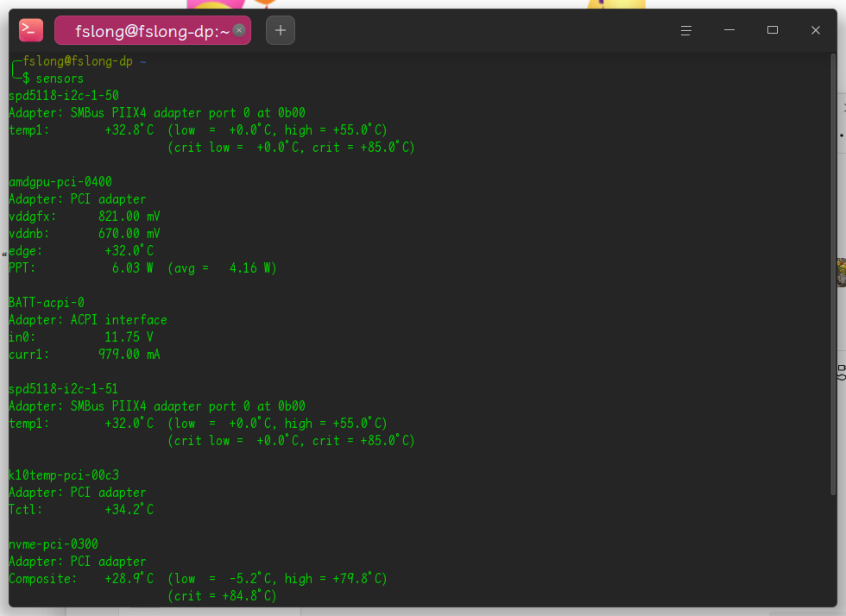
Task: Click the 'amdgpu-pci-0400' heading
Action: point(60,182)
